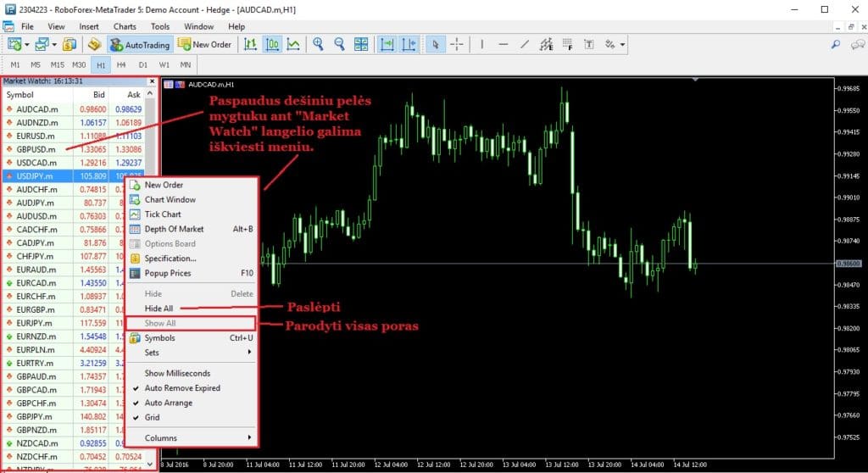This screenshot has height=473, width=868.
Task: Expand the new chart dropdown arrow
Action: click(x=26, y=45)
